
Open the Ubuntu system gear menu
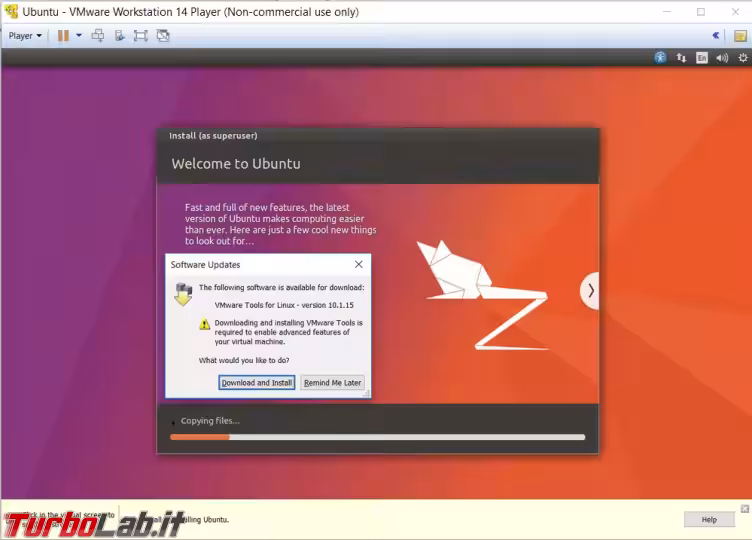[742, 58]
